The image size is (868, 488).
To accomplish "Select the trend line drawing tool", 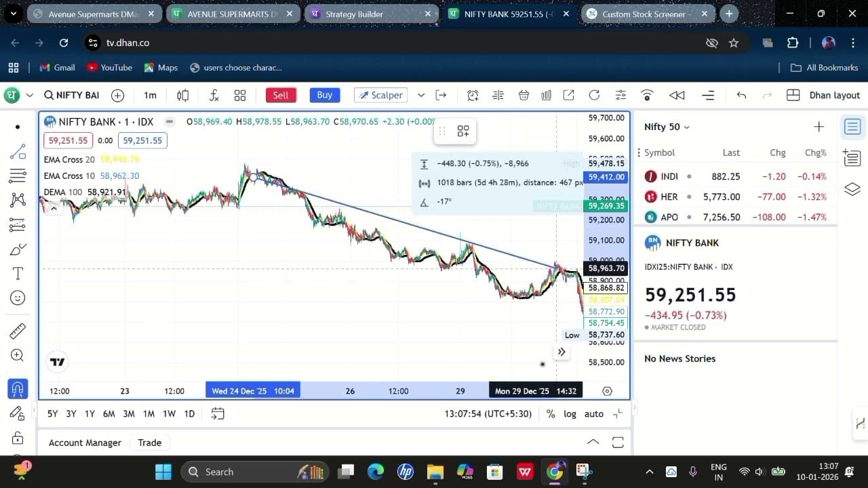I will click(x=18, y=152).
